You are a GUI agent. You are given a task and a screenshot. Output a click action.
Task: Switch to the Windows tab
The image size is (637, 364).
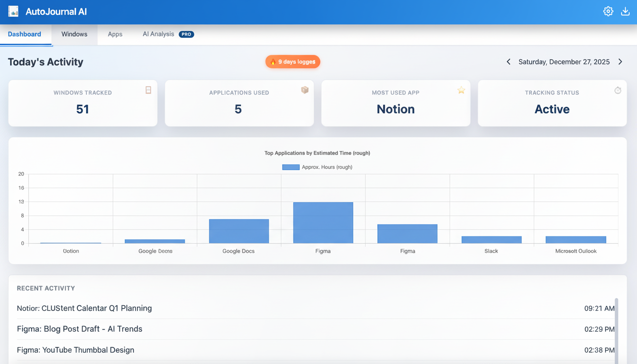74,34
